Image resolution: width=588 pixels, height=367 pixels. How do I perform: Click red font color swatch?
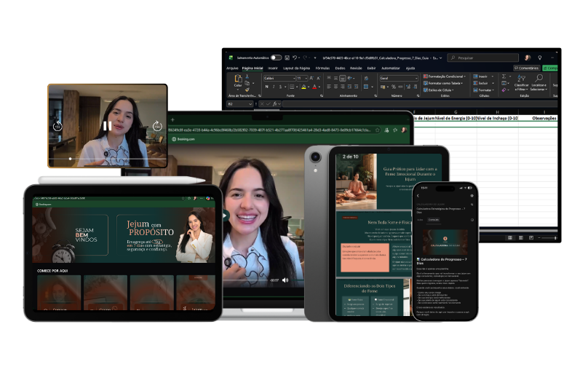pos(314,87)
